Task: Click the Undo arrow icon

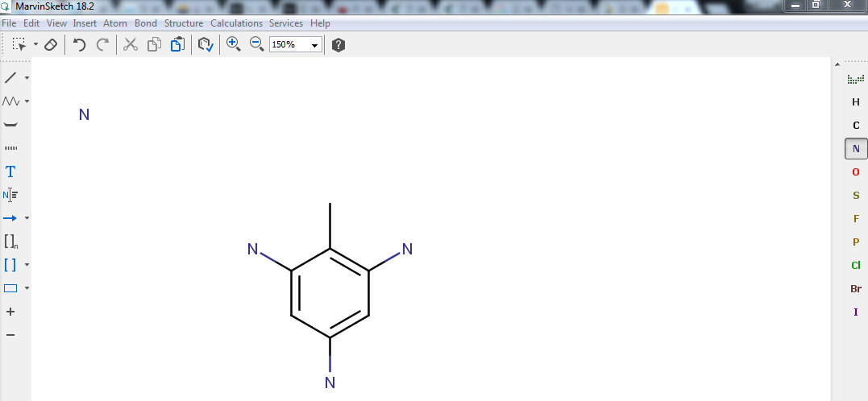Action: click(79, 45)
